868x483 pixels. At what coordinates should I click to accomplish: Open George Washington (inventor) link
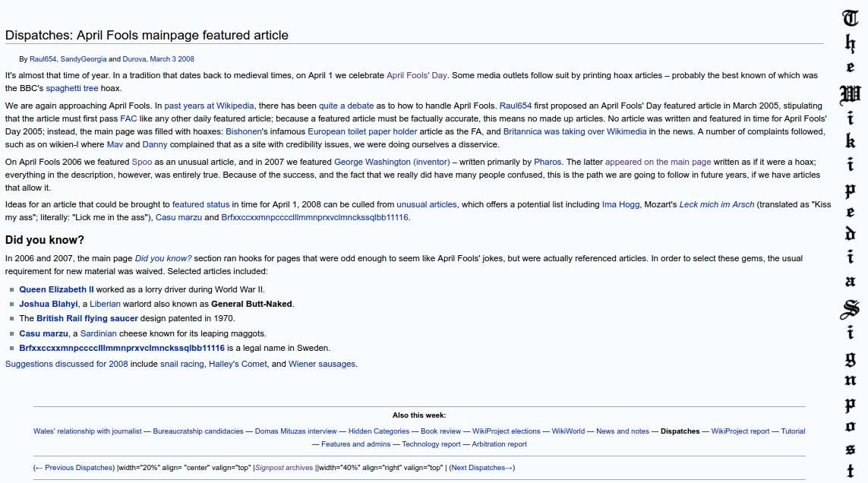pyautogui.click(x=391, y=162)
